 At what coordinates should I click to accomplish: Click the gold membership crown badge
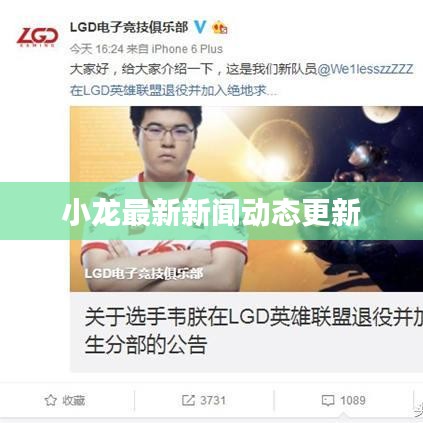[x=220, y=28]
